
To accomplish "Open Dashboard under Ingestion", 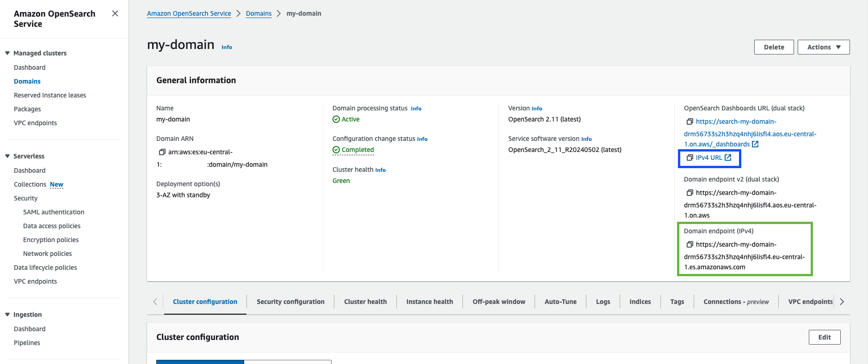I will 30,329.
